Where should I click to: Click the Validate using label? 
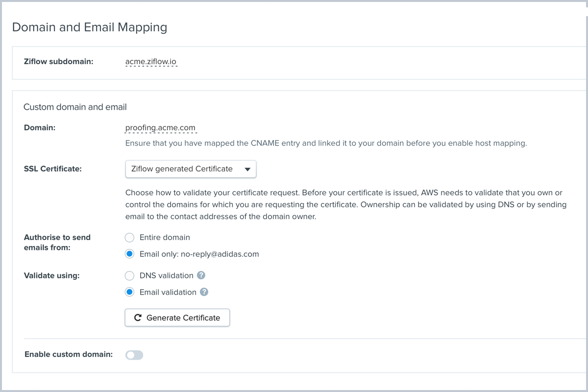(x=51, y=275)
